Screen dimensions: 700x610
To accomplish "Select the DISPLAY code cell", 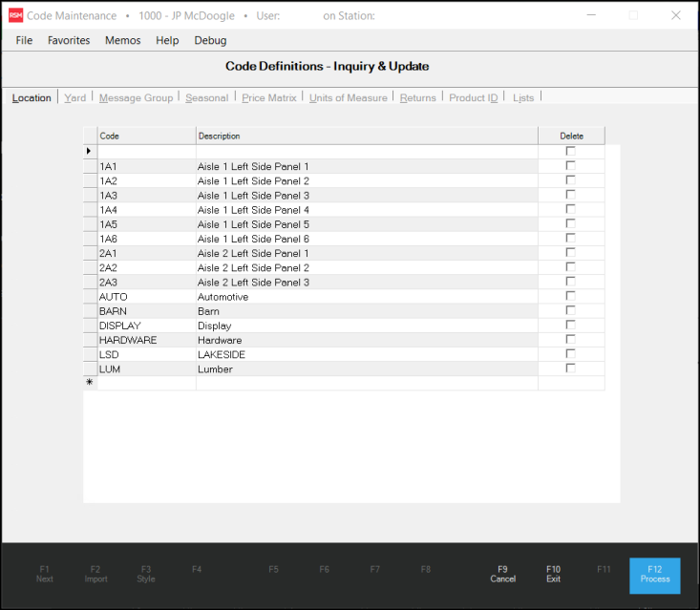I will (x=146, y=326).
